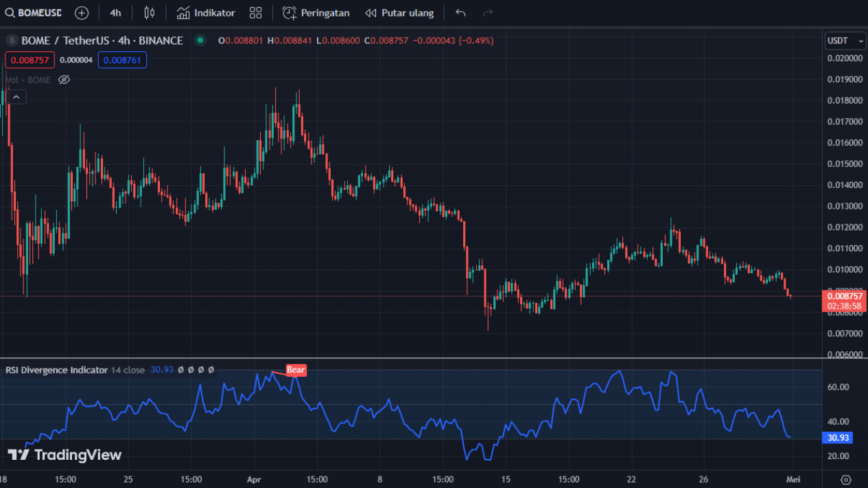Click the current price label on the price axis
Image resolution: width=868 pixels, height=488 pixels.
point(844,296)
